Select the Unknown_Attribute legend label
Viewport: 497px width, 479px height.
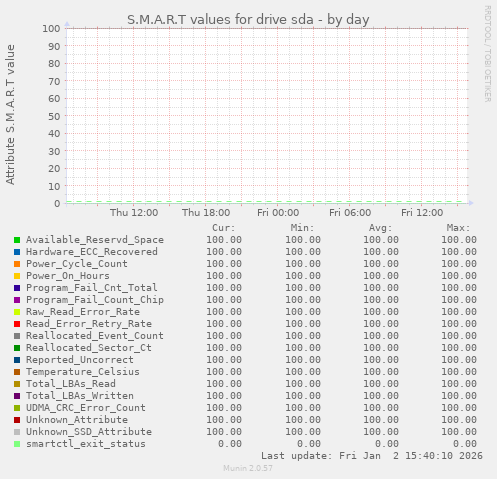(x=77, y=420)
